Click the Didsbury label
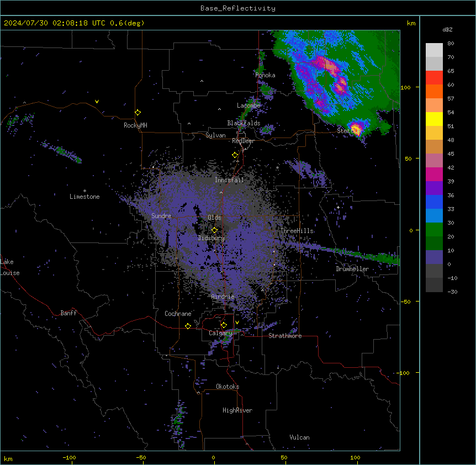476x465 pixels. (211, 238)
